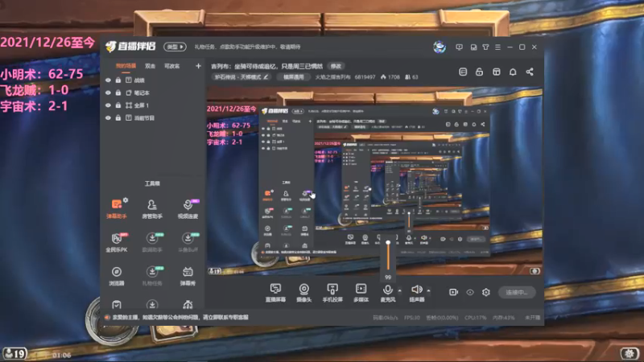The height and width of the screenshot is (362, 644).
Task: Click toggle at preview bottom-right corner
Action: (x=535, y=271)
